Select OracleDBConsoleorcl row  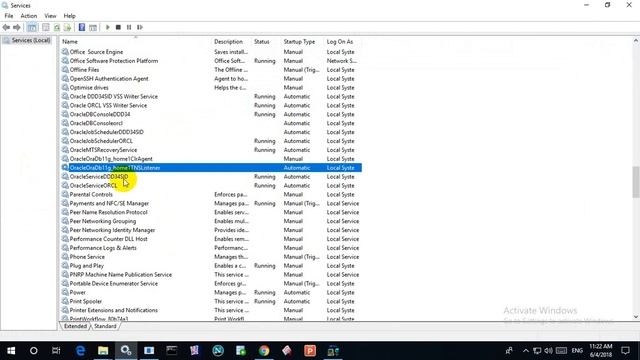click(x=211, y=123)
